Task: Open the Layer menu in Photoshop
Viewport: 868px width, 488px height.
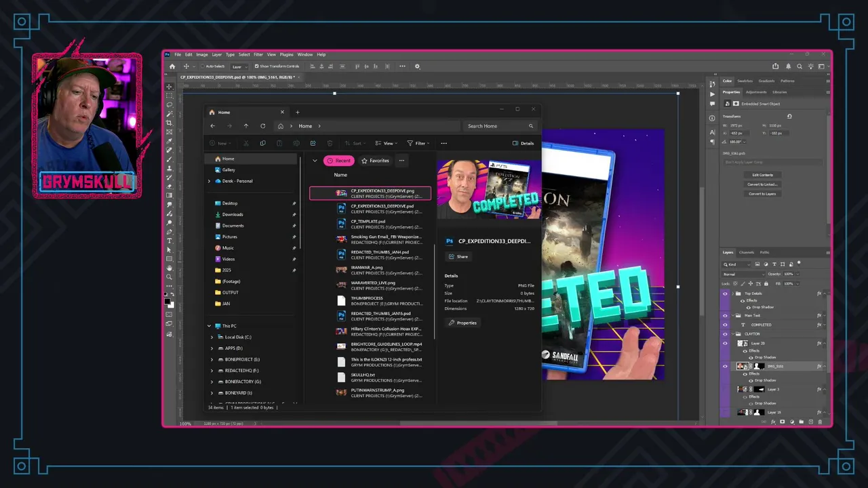Action: 216,54
